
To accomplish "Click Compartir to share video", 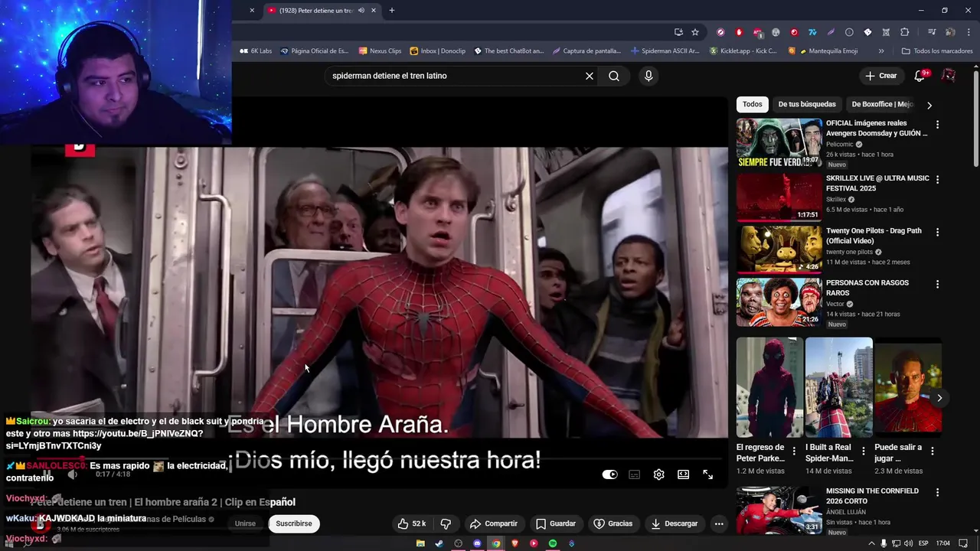I will (x=494, y=523).
